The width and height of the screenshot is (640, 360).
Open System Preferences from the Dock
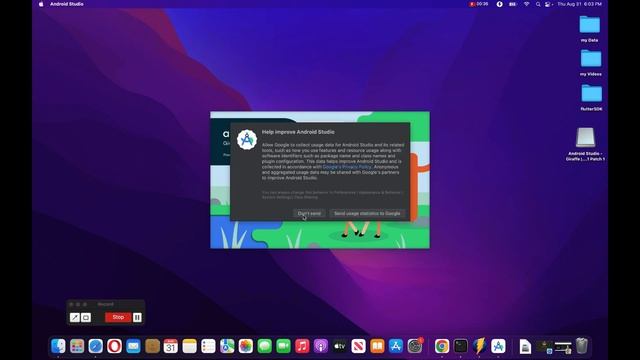tap(415, 346)
